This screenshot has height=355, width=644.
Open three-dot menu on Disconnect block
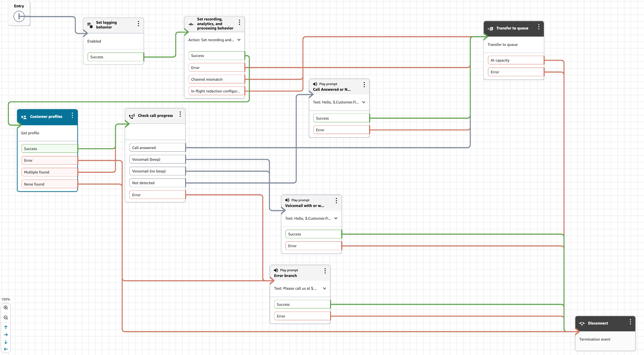[630, 322]
